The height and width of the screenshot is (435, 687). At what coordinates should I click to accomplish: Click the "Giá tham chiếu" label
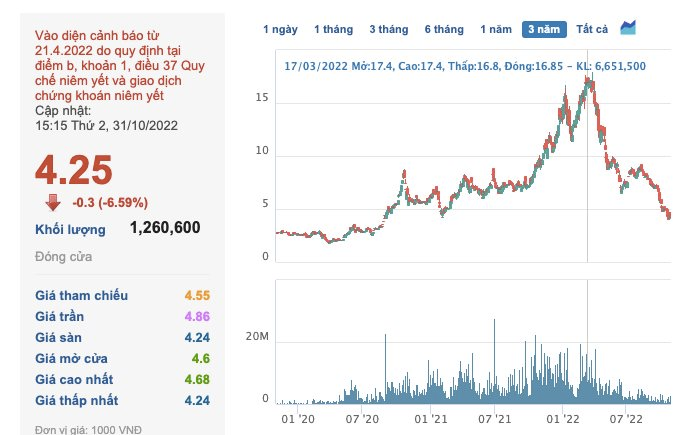(82, 296)
